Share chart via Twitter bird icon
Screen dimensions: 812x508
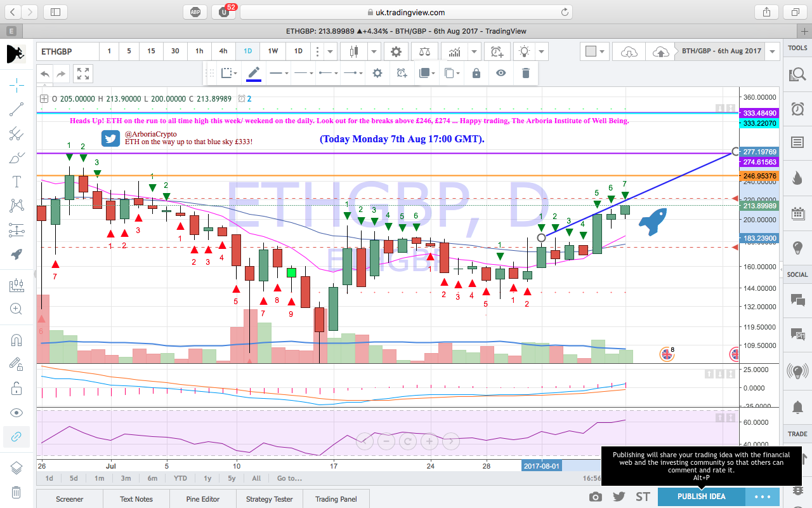(x=619, y=497)
